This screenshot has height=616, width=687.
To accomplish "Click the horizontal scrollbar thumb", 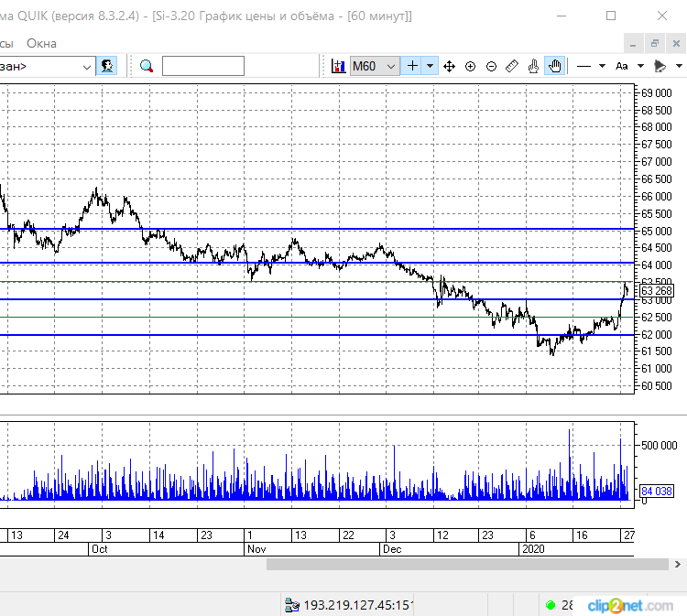I will pos(467,565).
